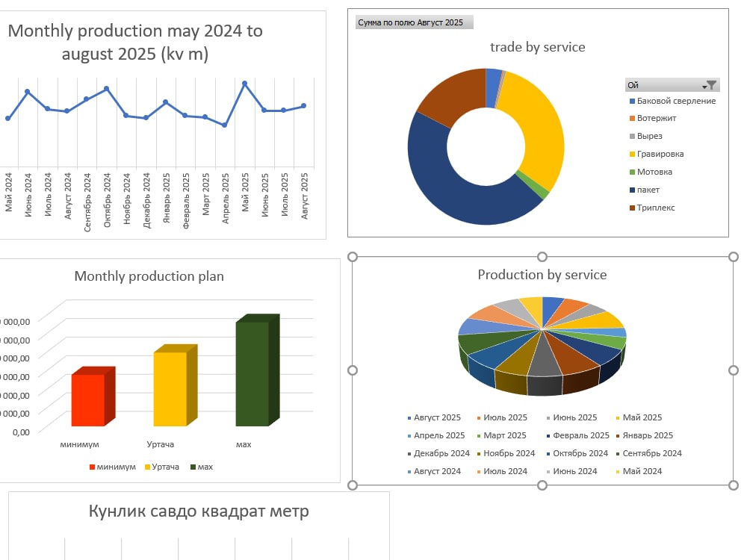The height and width of the screenshot is (560, 747).
Task: Click the пакет legend entry
Action: click(645, 190)
